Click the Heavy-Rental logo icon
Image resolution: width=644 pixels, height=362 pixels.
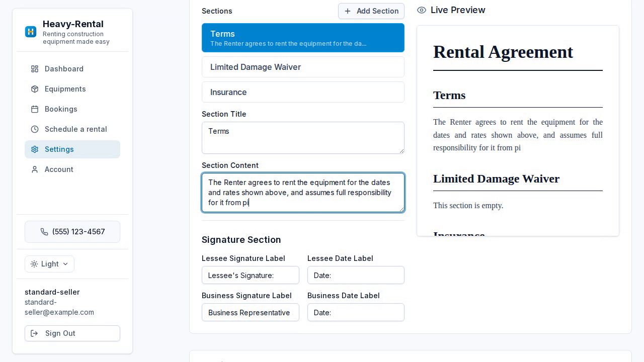tap(31, 32)
